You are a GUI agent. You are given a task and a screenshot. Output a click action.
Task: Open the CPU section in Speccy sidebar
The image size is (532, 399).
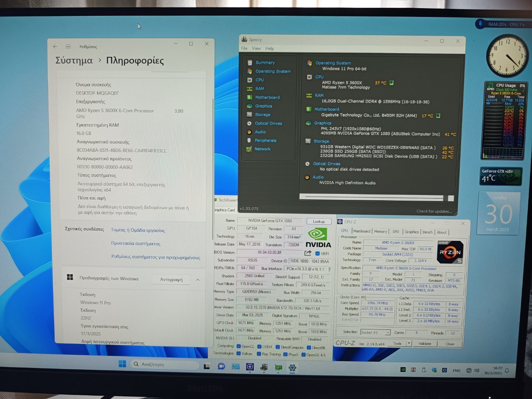click(x=259, y=80)
